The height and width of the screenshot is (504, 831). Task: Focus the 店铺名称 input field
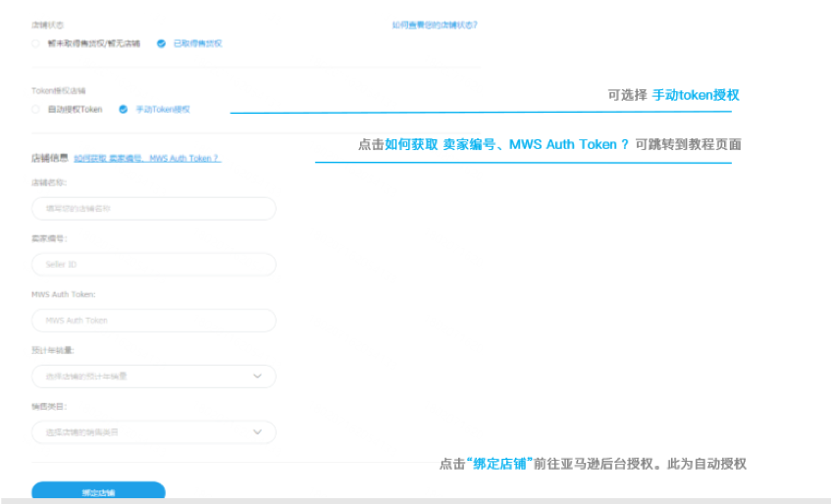[x=154, y=209]
